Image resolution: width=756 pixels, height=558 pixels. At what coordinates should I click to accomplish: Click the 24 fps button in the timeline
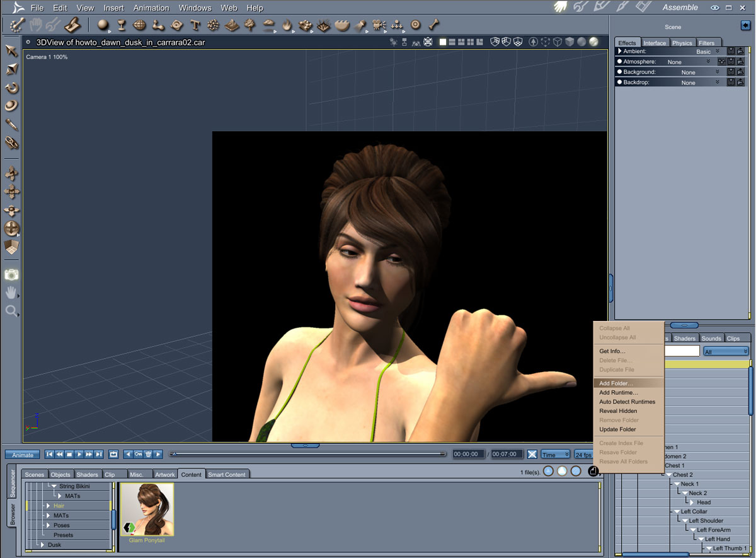583,455
